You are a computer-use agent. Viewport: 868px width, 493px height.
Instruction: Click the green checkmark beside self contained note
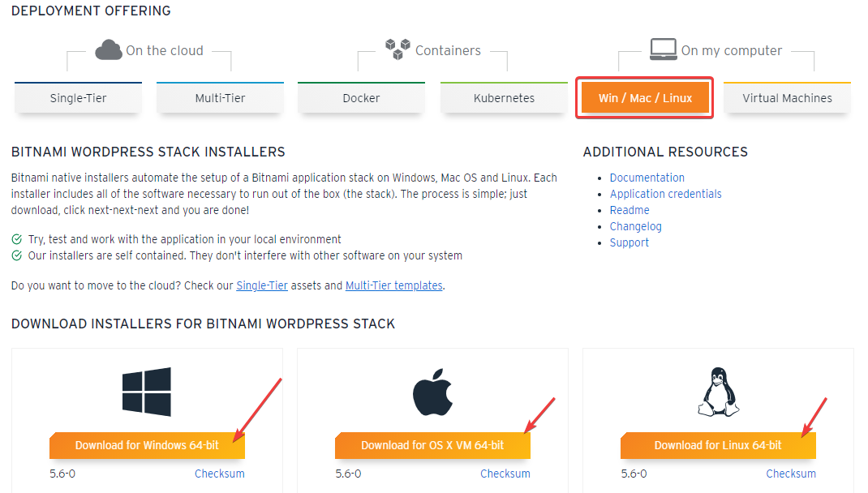click(16, 255)
